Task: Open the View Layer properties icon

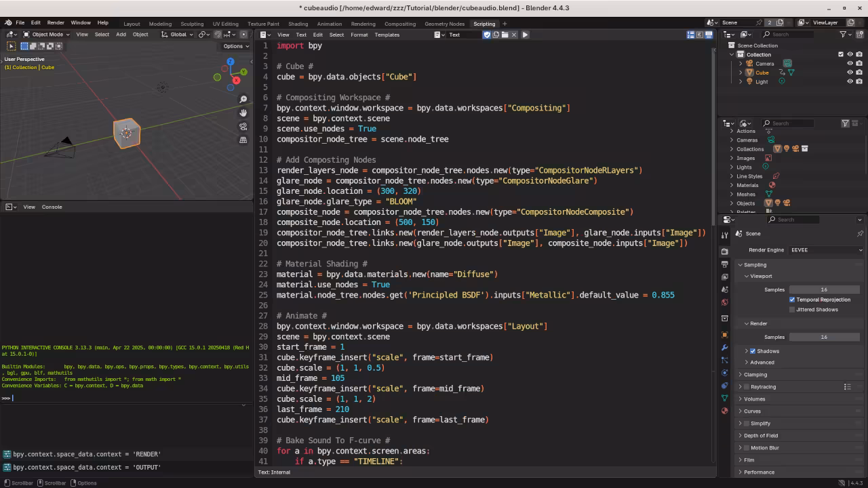Action: point(724,277)
